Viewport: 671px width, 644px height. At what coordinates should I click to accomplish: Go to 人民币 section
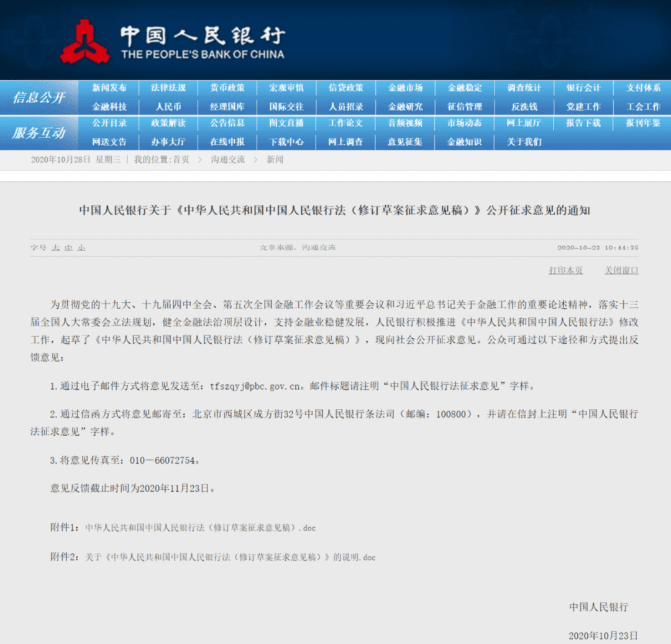click(168, 107)
